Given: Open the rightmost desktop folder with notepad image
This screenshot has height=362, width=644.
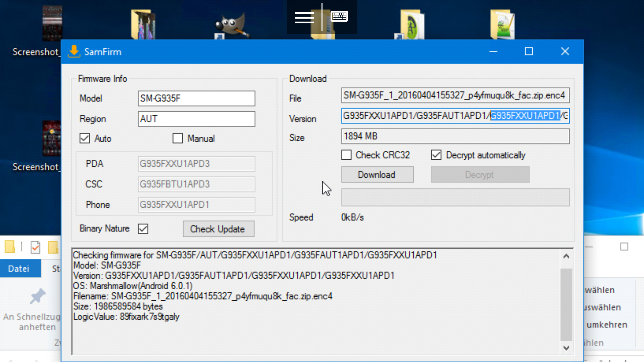Looking at the screenshot, I should tap(503, 24).
